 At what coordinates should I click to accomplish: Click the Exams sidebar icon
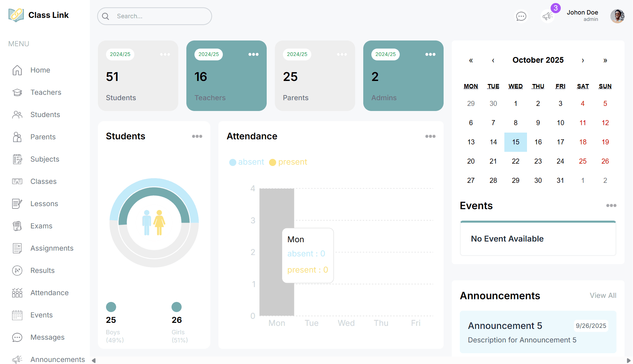(17, 226)
